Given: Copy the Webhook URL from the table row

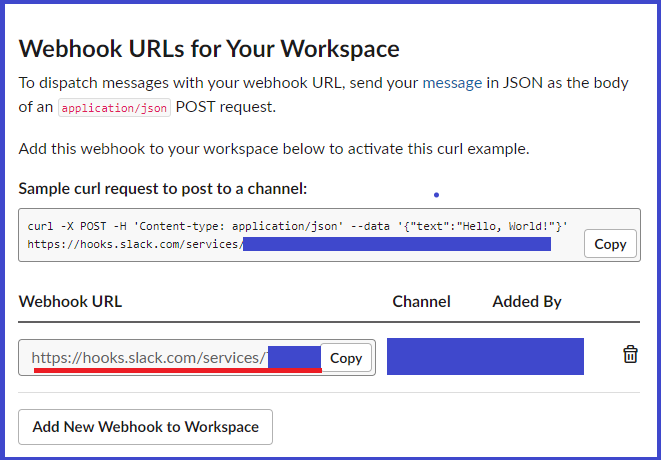Looking at the screenshot, I should (346, 358).
